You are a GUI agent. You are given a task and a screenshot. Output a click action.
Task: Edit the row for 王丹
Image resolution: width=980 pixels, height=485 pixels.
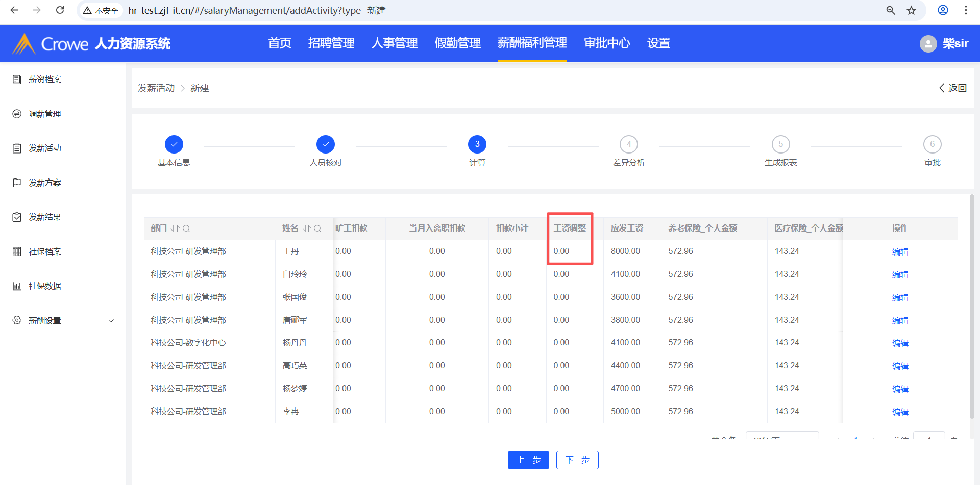[900, 251]
